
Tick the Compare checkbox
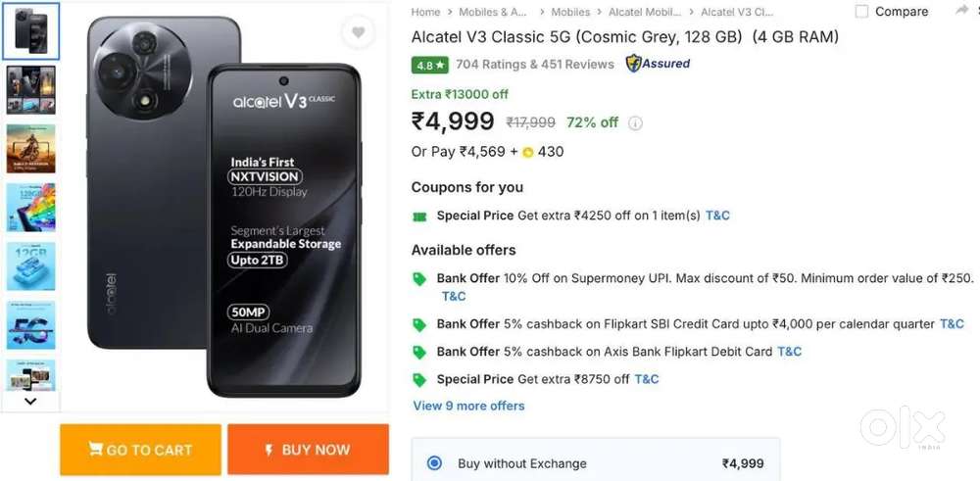pos(861,12)
